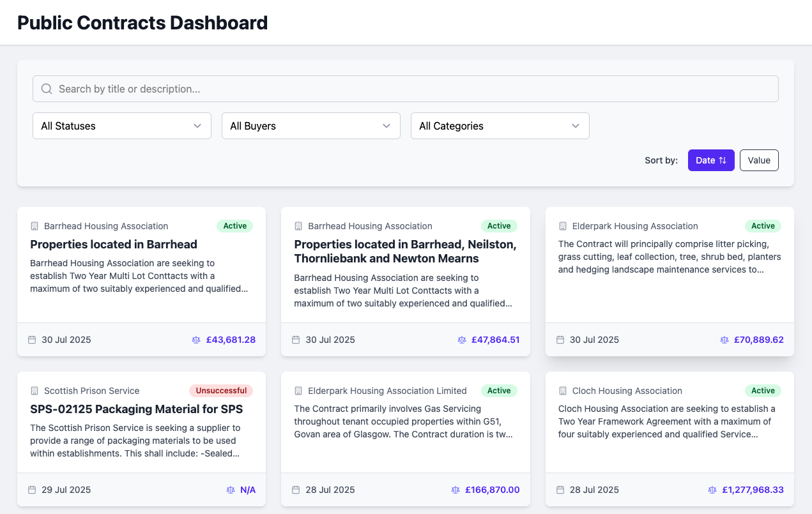Click building icon beside Scottish Prison Service
This screenshot has width=812, height=514.
[34, 391]
